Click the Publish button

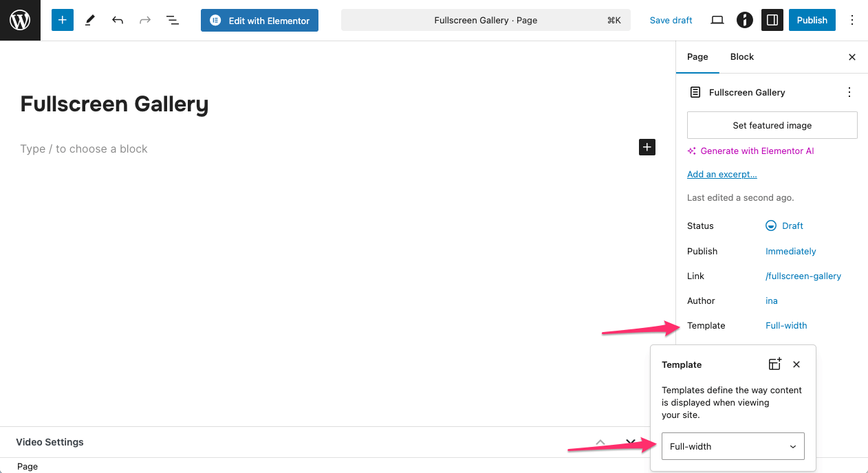[x=812, y=20]
